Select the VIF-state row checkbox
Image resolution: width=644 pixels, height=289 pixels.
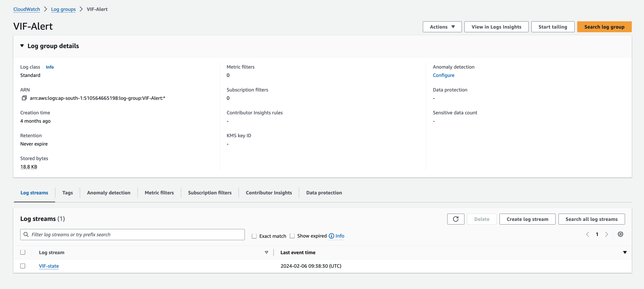click(x=23, y=266)
